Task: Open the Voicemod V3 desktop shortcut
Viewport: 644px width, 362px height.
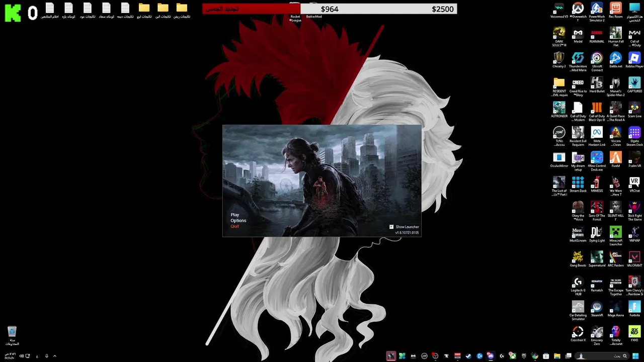Action: click(x=559, y=11)
